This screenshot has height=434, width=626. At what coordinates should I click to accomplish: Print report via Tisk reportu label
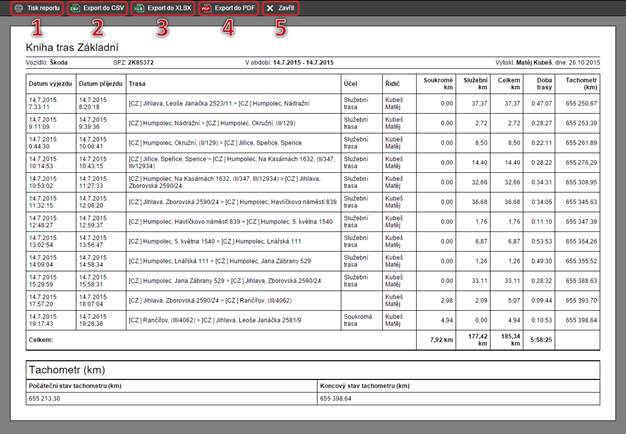coord(44,8)
